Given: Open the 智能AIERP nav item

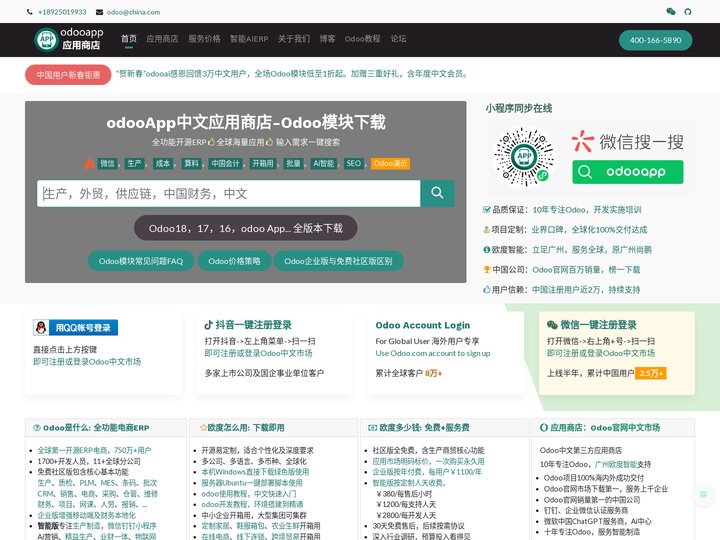Looking at the screenshot, I should point(249,39).
